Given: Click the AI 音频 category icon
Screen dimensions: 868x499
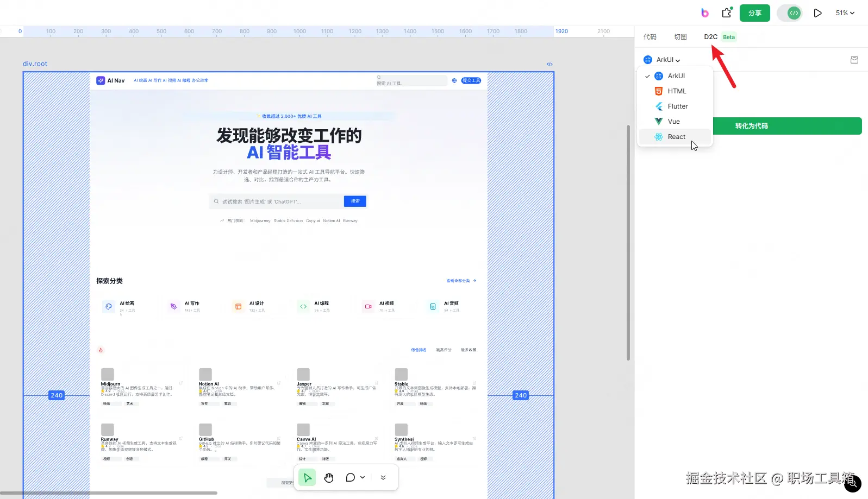Looking at the screenshot, I should [433, 307].
